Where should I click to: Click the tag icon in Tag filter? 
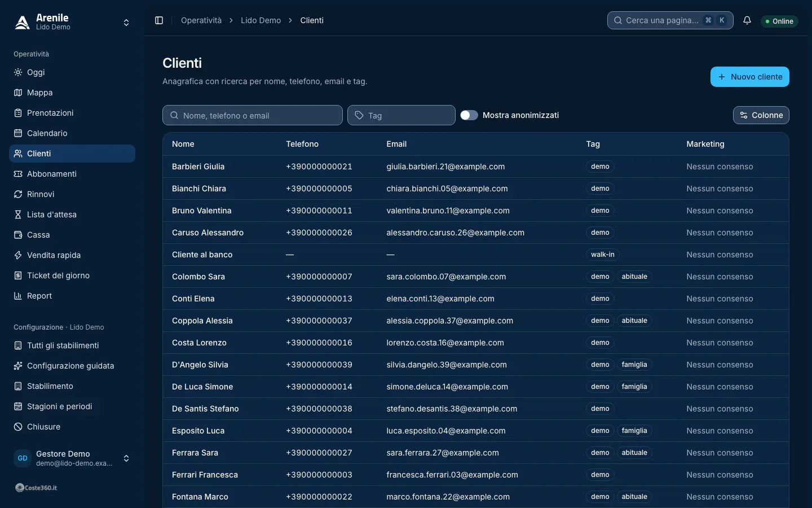tap(359, 115)
